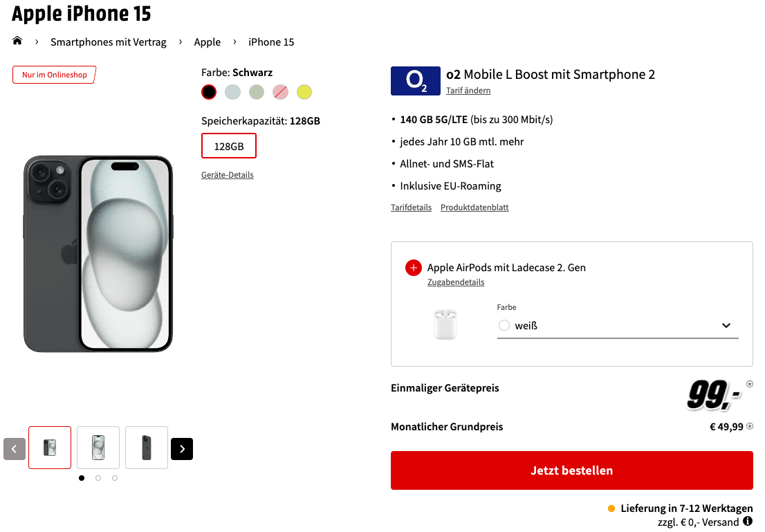Go to the home page via house icon
This screenshot has height=532, width=765.
click(x=17, y=41)
